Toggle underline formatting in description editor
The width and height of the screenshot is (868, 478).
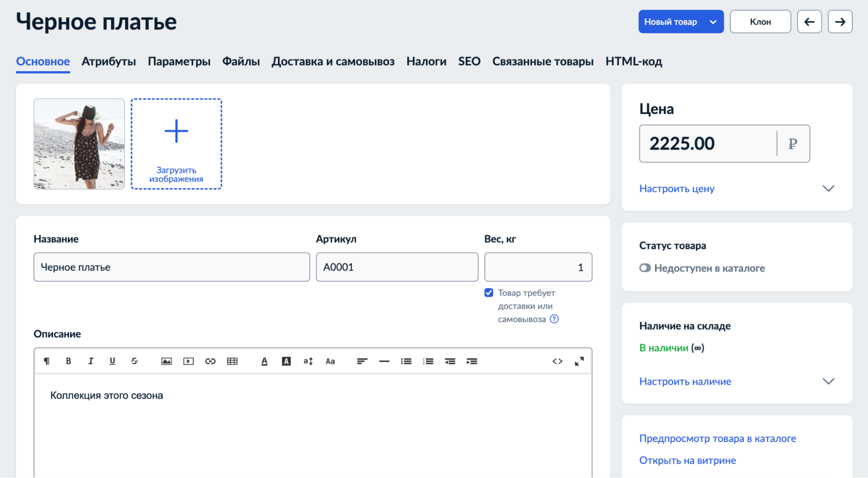pyautogui.click(x=112, y=361)
